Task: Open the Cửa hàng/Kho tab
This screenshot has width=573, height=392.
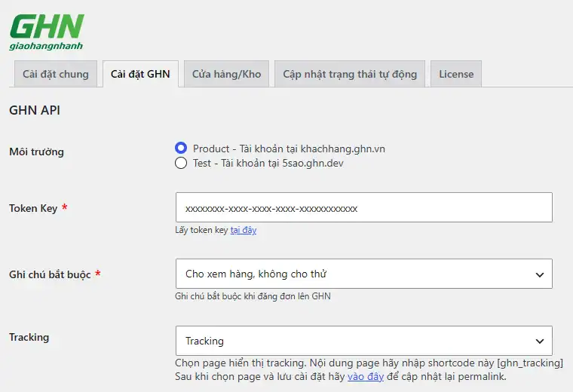Action: pyautogui.click(x=227, y=74)
